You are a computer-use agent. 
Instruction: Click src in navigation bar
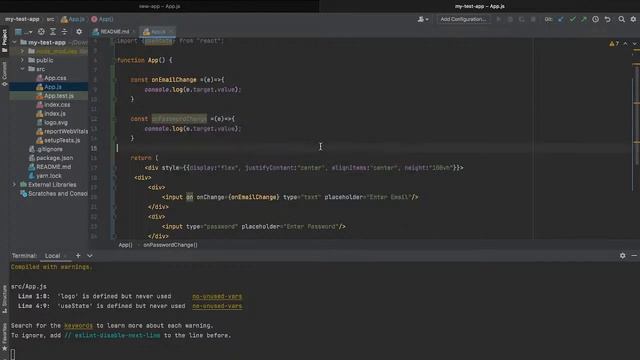(x=50, y=19)
